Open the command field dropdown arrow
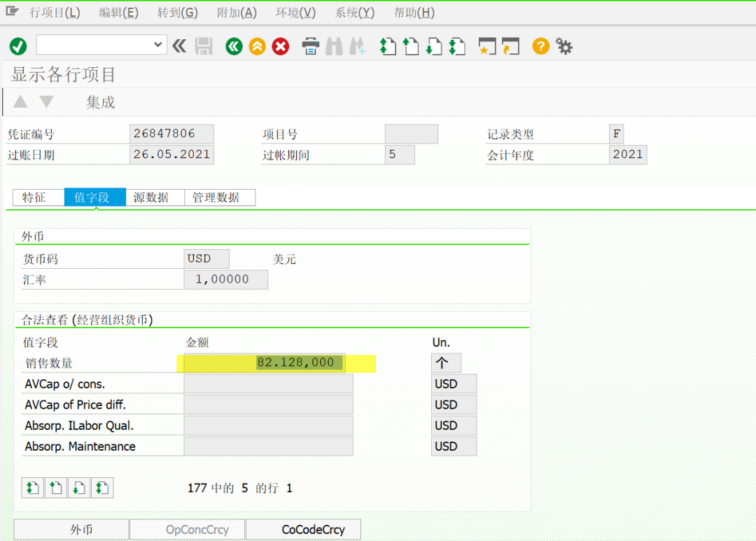756x541 pixels. click(x=157, y=45)
